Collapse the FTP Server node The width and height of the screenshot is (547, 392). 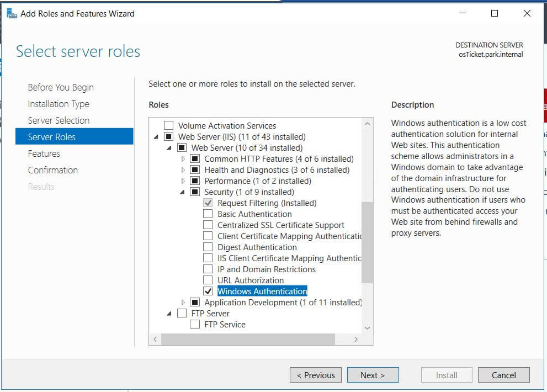coord(169,314)
